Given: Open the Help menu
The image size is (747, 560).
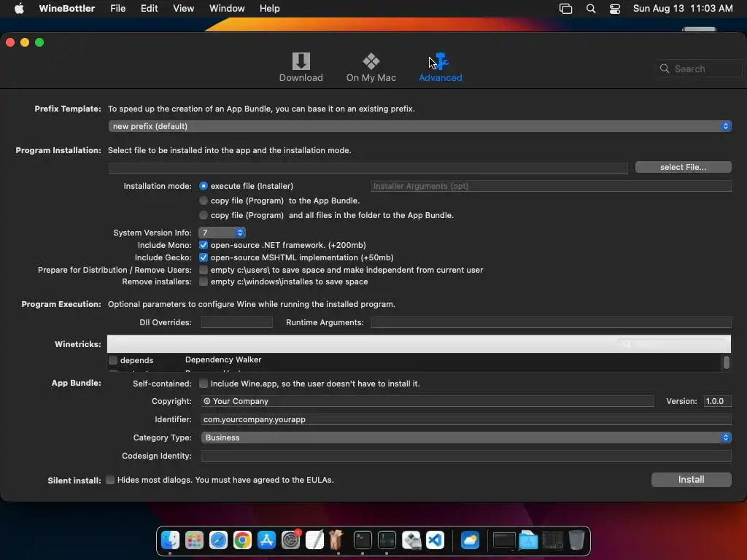Looking at the screenshot, I should coord(270,9).
